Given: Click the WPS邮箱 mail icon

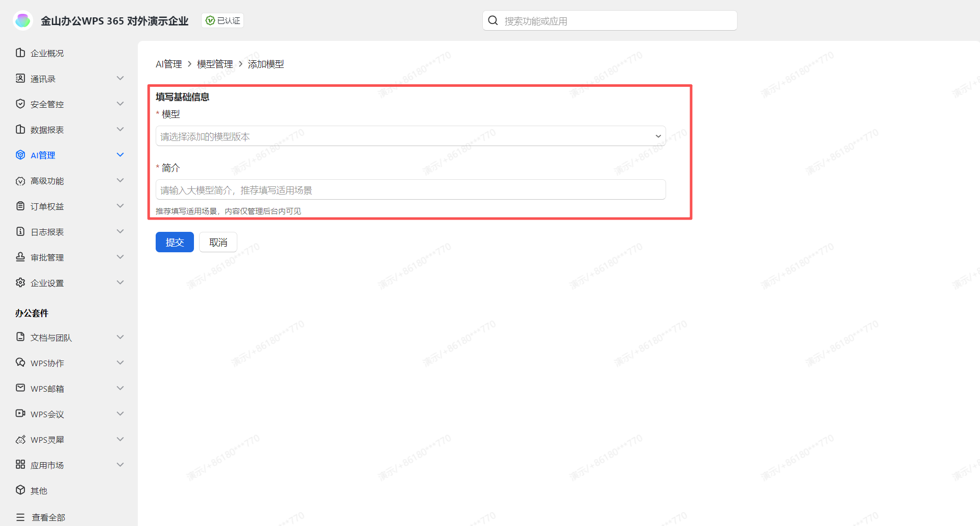Looking at the screenshot, I should click(x=20, y=388).
